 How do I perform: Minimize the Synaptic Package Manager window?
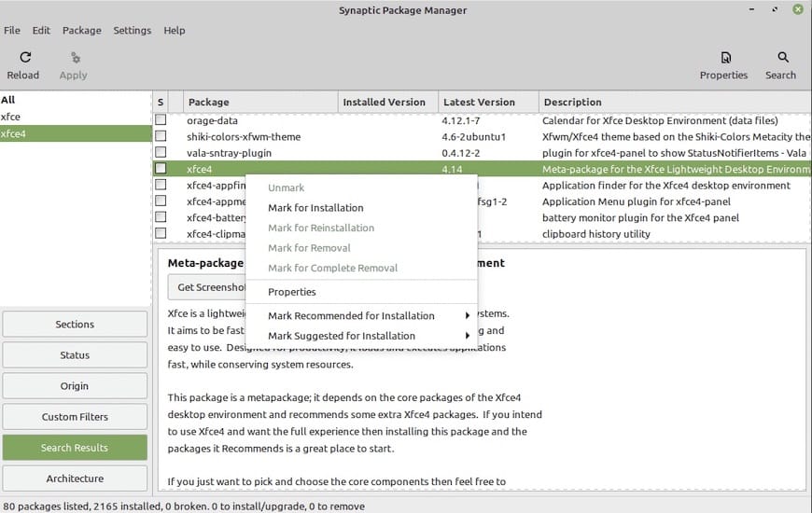(751, 9)
